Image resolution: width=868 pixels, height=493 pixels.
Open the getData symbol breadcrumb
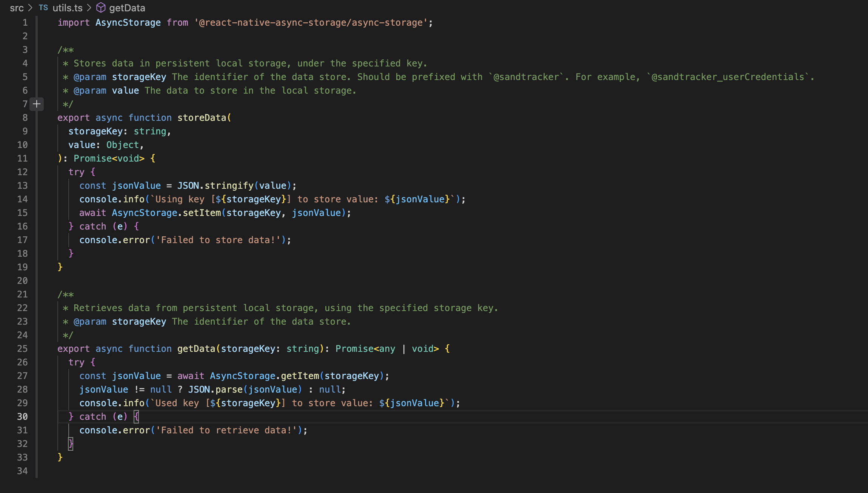click(127, 8)
